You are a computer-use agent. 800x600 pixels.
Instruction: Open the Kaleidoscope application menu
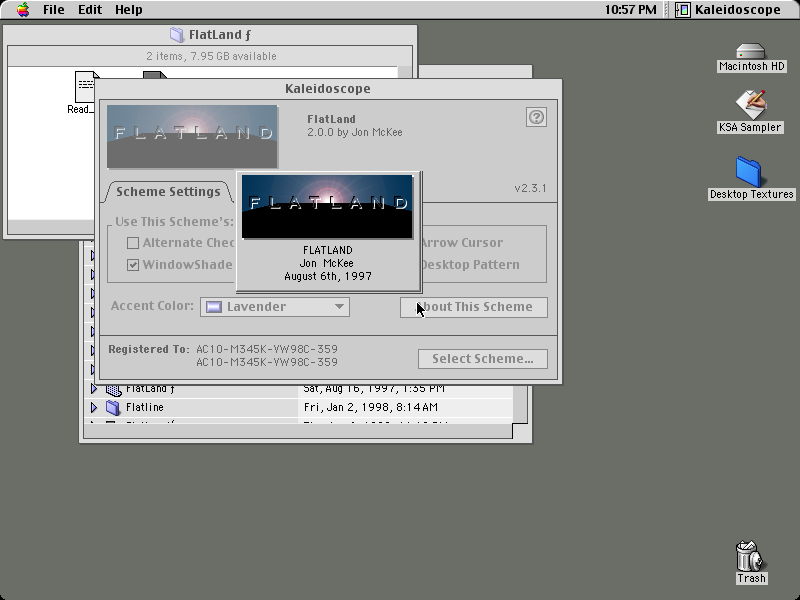728,10
